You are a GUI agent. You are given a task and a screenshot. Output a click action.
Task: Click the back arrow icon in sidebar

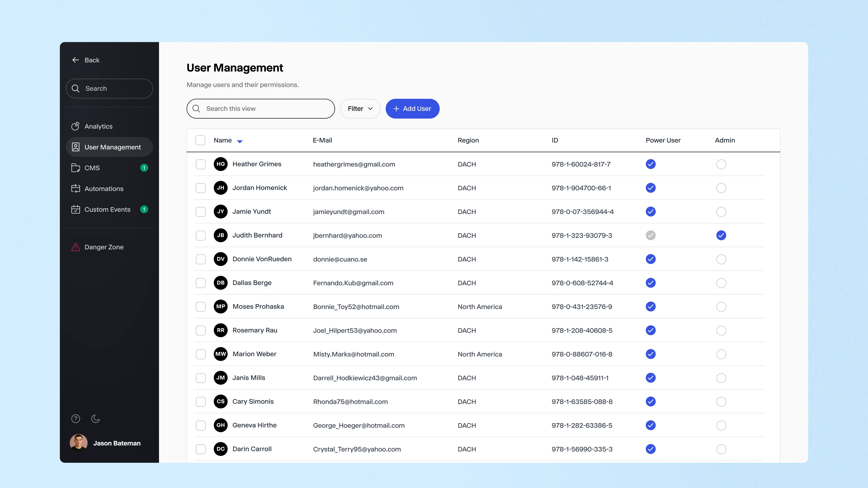click(75, 60)
